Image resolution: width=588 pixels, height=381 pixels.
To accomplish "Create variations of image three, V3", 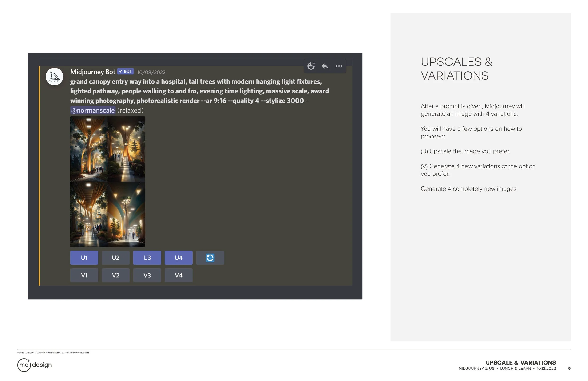I will (147, 275).
